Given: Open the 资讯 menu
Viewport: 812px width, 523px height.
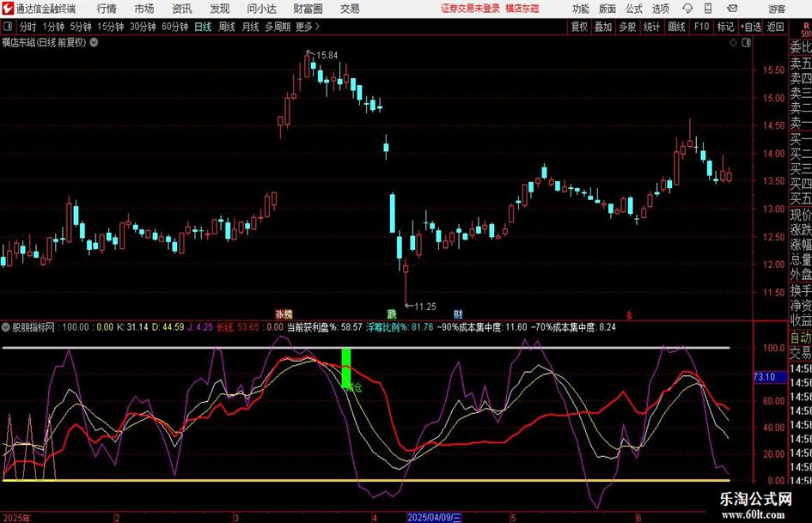Looking at the screenshot, I should (x=182, y=9).
